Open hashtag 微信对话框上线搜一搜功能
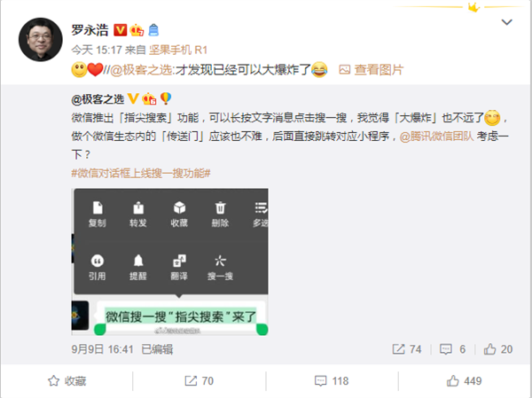The height and width of the screenshot is (398, 532). click(x=141, y=174)
